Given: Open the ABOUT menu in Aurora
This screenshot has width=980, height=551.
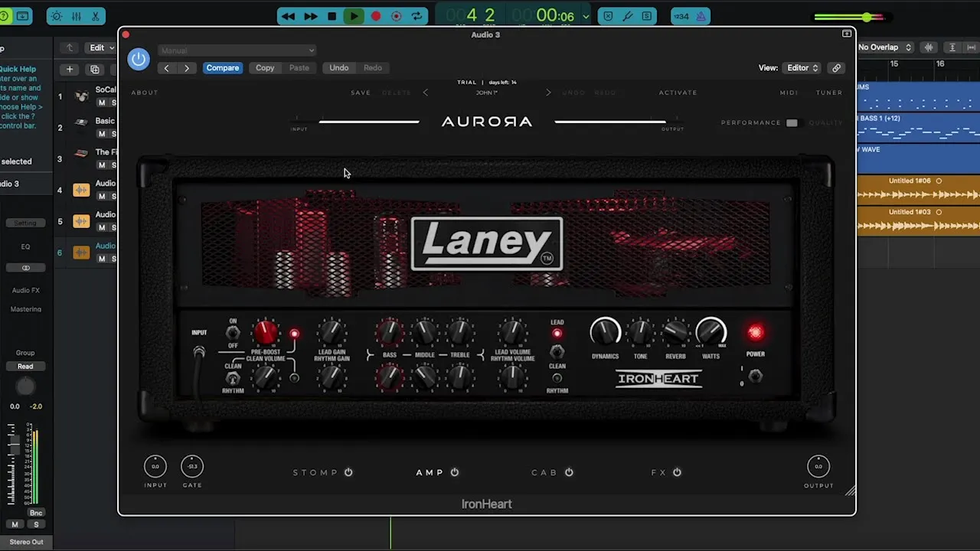Looking at the screenshot, I should point(145,93).
